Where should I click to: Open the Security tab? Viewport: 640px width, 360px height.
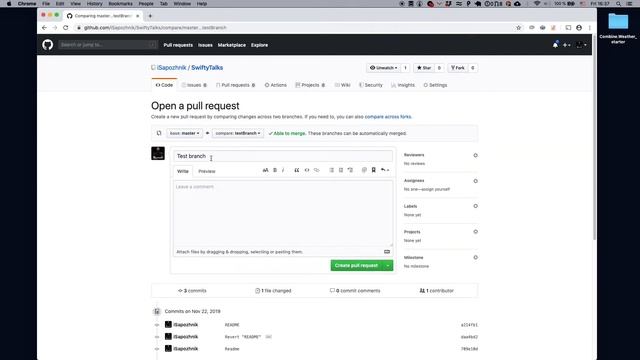click(371, 85)
